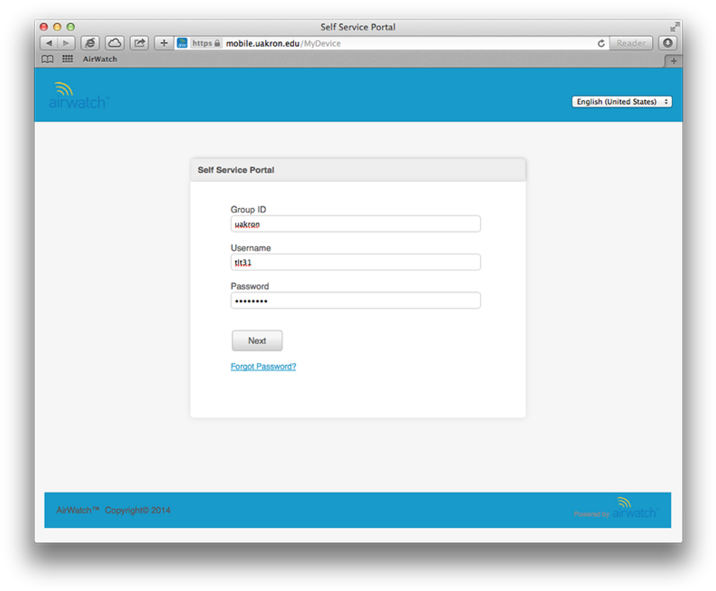Viewport: 716px width, 591px height.
Task: Open the iCloud tabs button
Action: click(x=115, y=43)
